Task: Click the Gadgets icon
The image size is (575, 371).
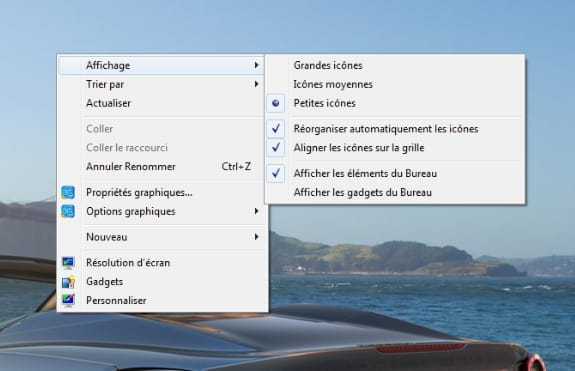Action: pos(68,282)
